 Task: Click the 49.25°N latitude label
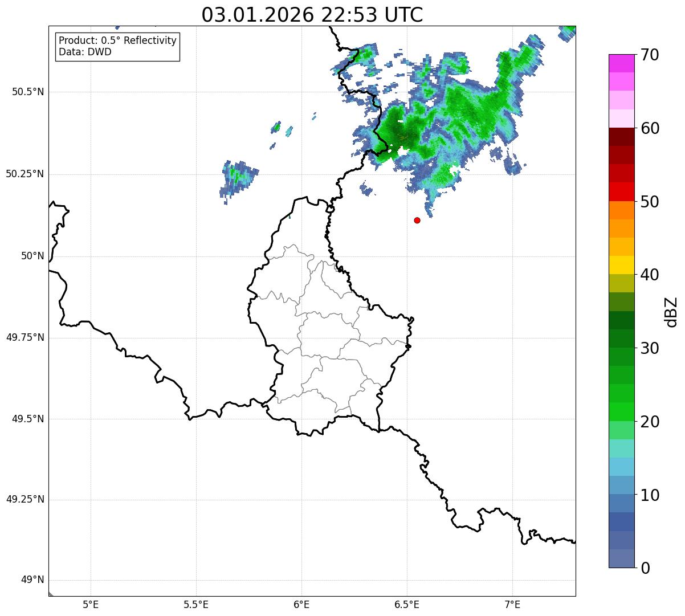tap(25, 499)
